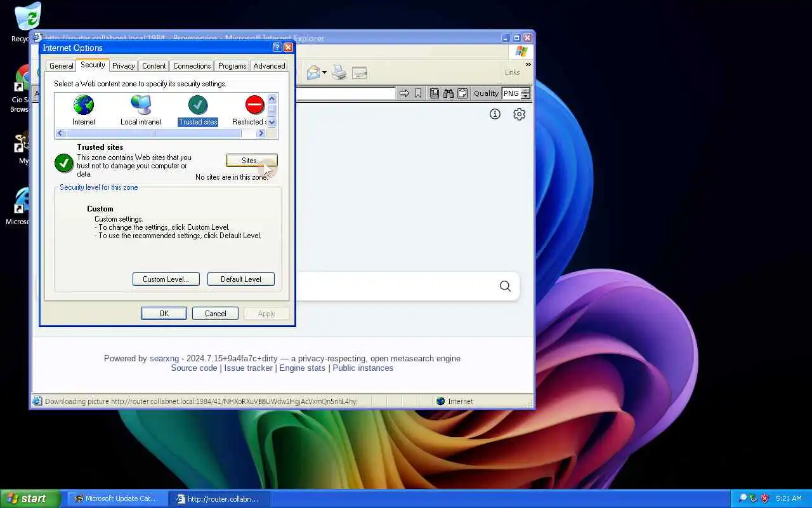
Task: Click the Edit page icon next to Print
Action: coord(360,73)
